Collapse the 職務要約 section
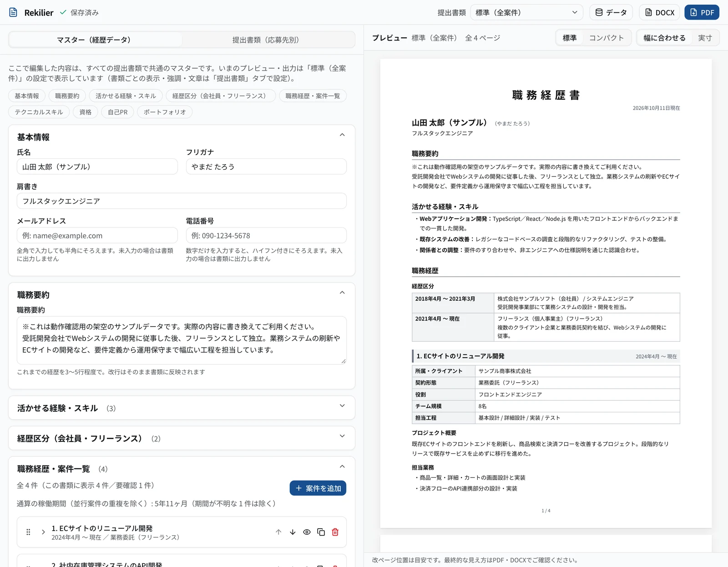The image size is (728, 567). (x=342, y=293)
